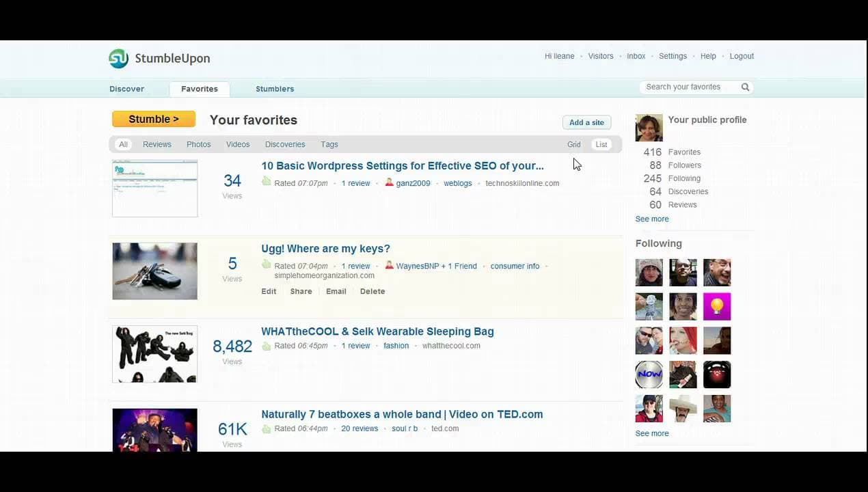Open Naturally 7 beatboxes title
Viewport: 868px width, 492px height.
click(402, 414)
